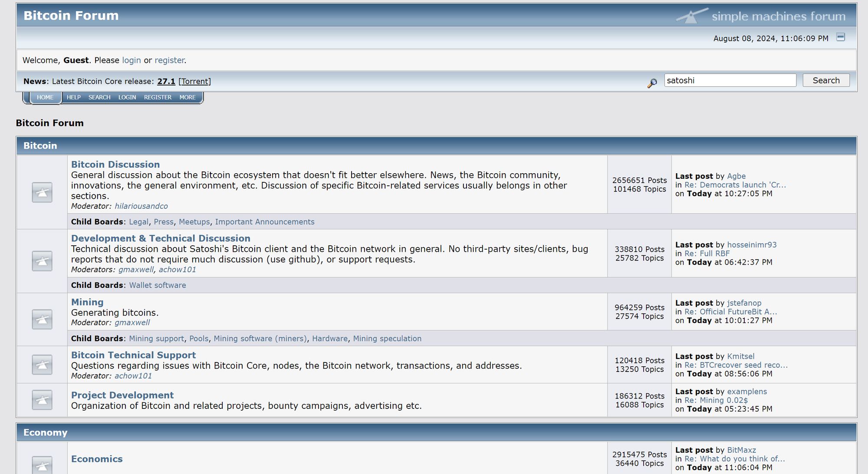Viewport: 868px width, 474px height.
Task: Click the magnifying glass search icon
Action: (652, 82)
